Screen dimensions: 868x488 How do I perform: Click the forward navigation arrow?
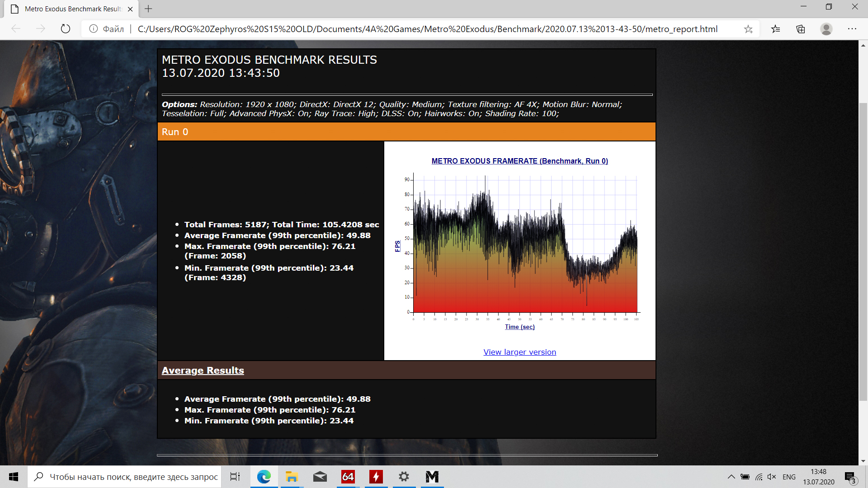tap(41, 29)
